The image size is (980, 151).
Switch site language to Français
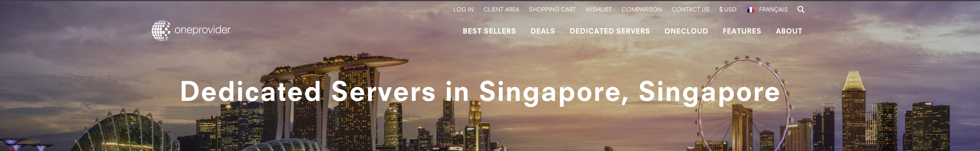click(x=773, y=9)
